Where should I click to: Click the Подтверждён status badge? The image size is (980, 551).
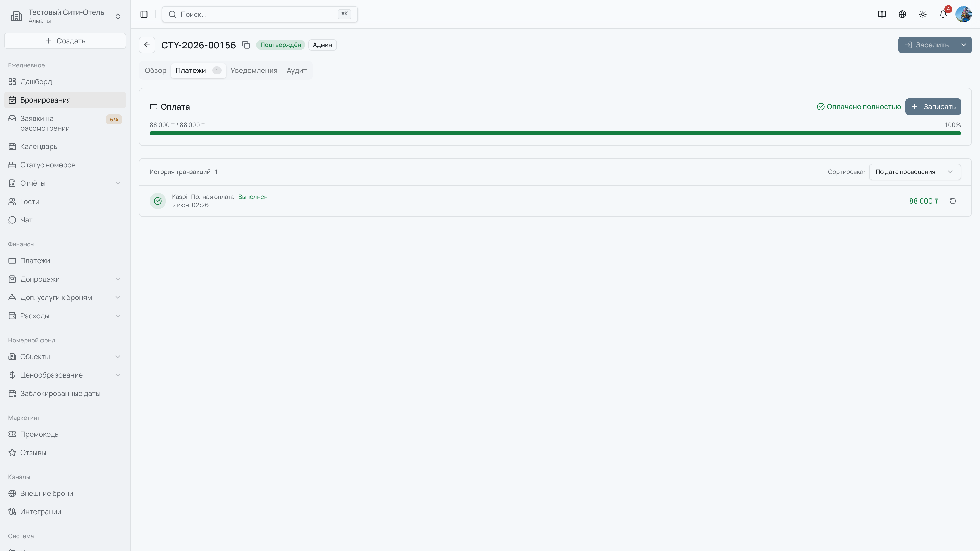[280, 45]
